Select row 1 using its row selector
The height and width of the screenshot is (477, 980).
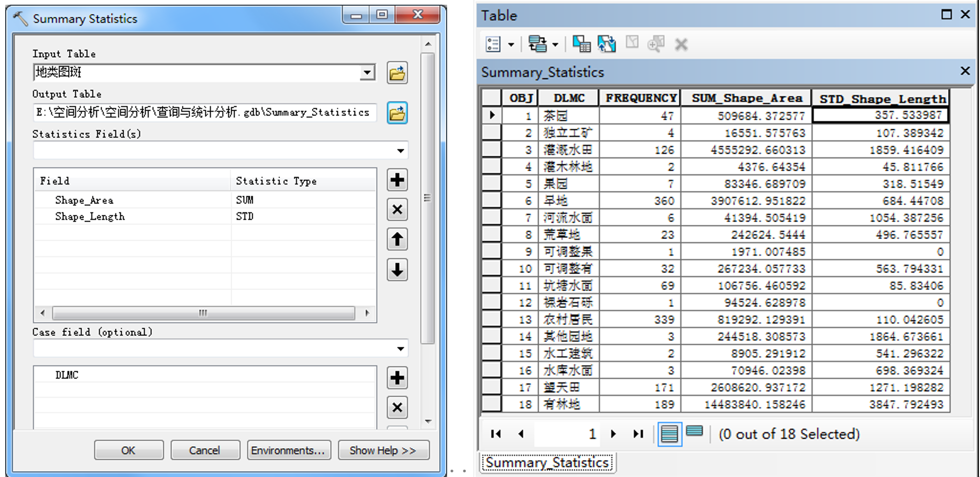pyautogui.click(x=492, y=115)
